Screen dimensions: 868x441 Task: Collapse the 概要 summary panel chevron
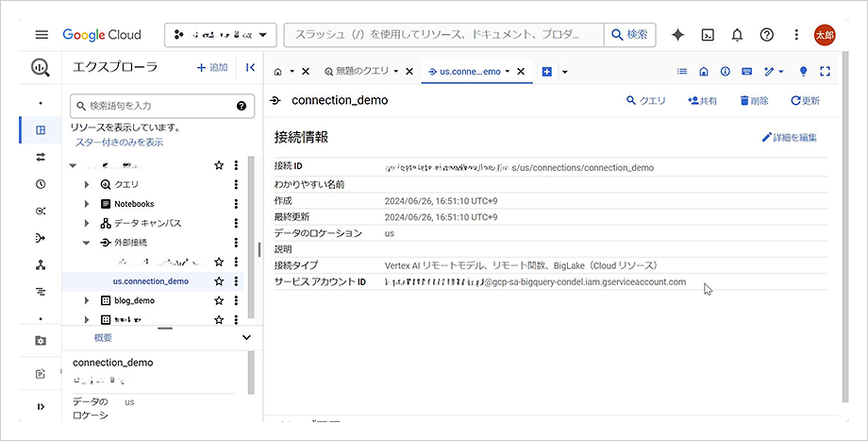pyautogui.click(x=247, y=337)
